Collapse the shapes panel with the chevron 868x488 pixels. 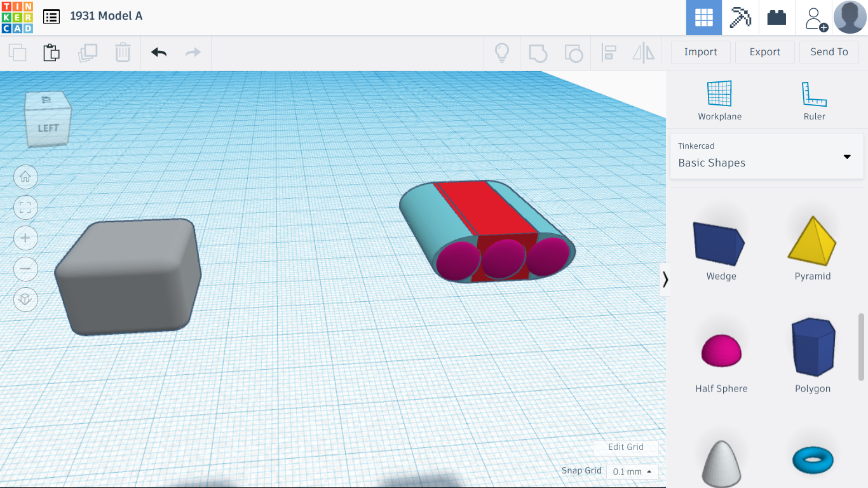665,280
